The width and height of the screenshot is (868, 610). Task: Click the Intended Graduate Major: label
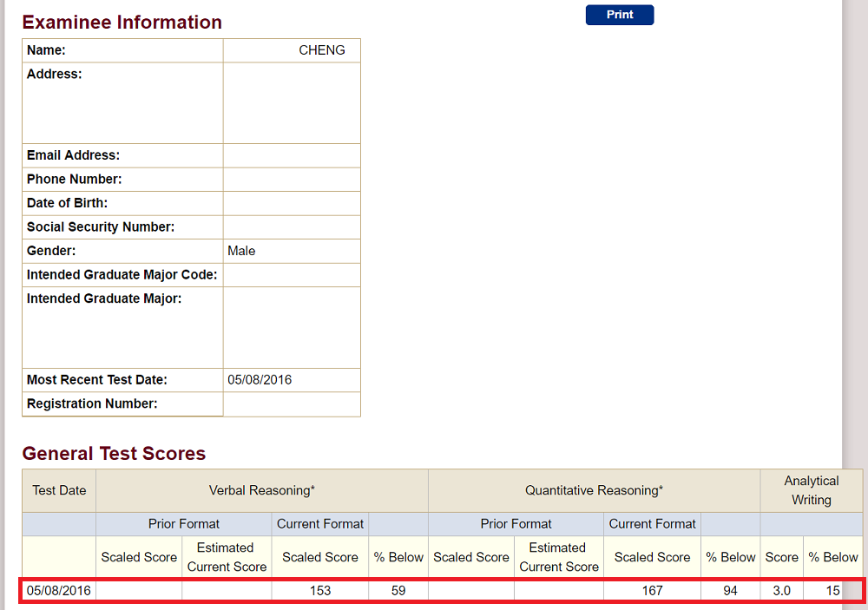coord(104,298)
